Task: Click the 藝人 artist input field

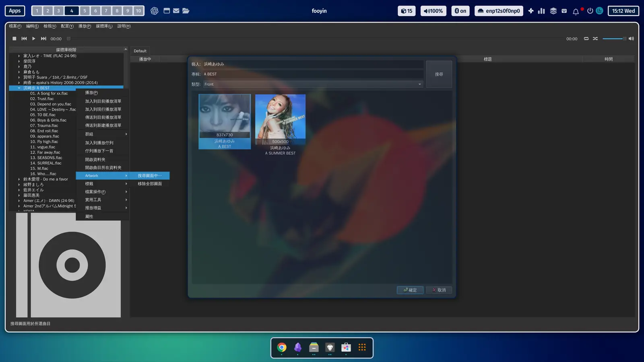Action: pos(313,64)
